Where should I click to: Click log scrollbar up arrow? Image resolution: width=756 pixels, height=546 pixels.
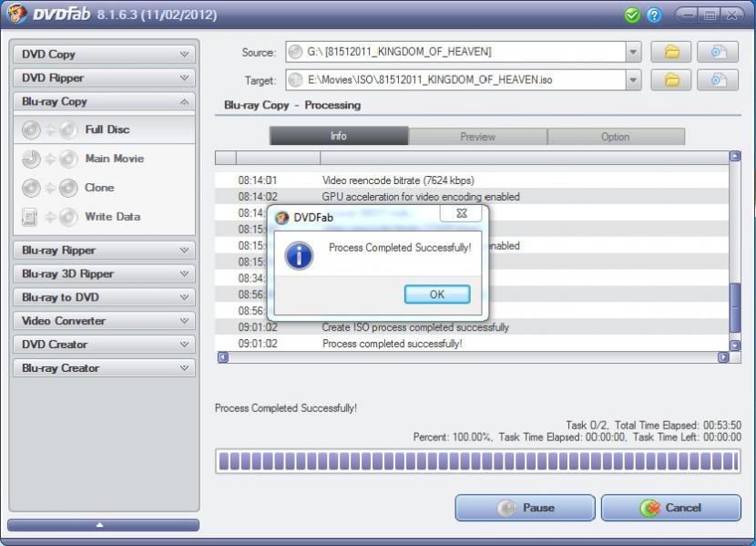tap(735, 156)
